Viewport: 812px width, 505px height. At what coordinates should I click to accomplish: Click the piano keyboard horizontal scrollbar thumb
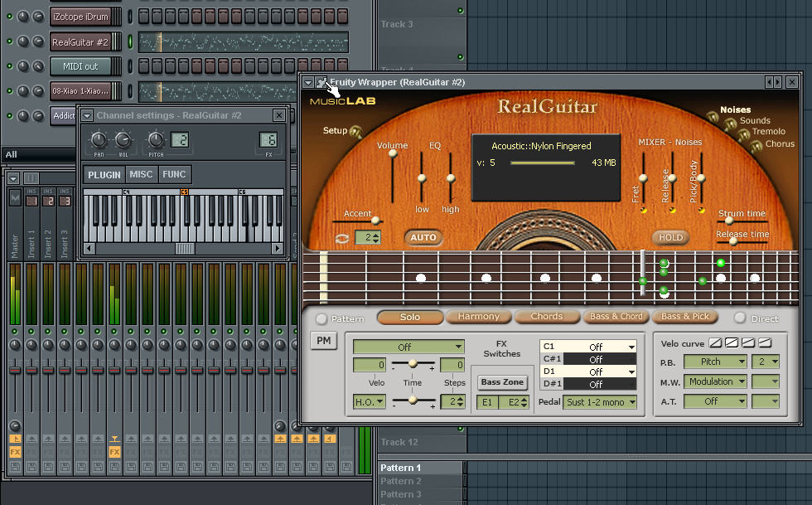pos(184,248)
